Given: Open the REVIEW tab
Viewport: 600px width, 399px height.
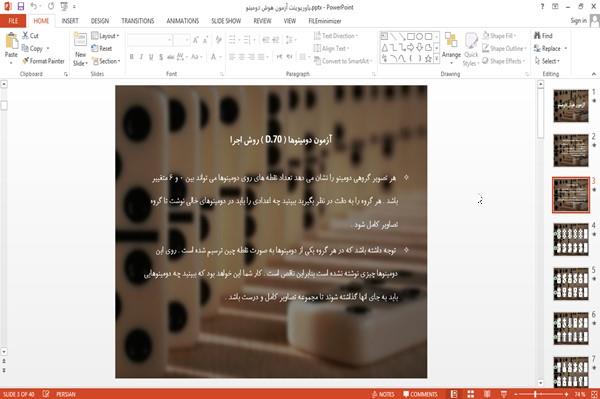Looking at the screenshot, I should pyautogui.click(x=262, y=21).
